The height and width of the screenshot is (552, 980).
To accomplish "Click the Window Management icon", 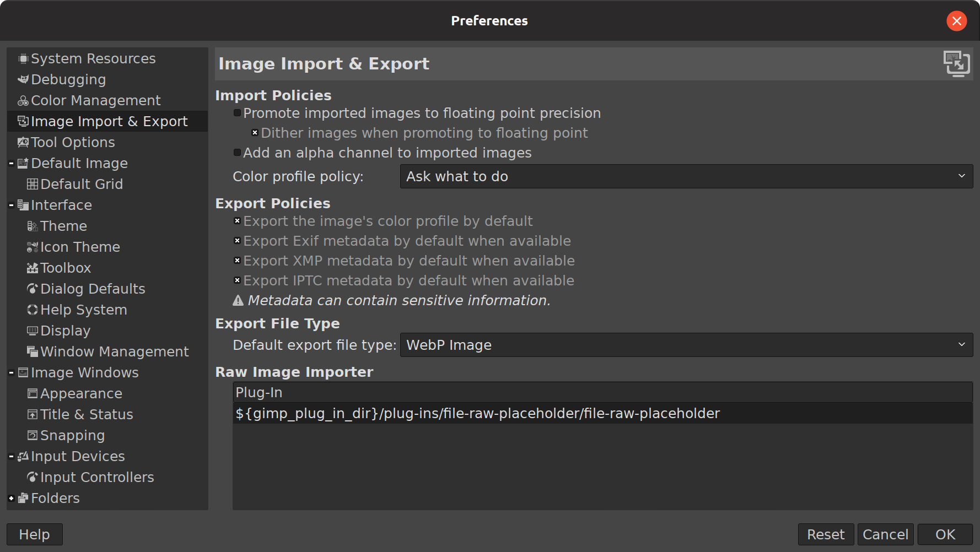I will click(33, 351).
